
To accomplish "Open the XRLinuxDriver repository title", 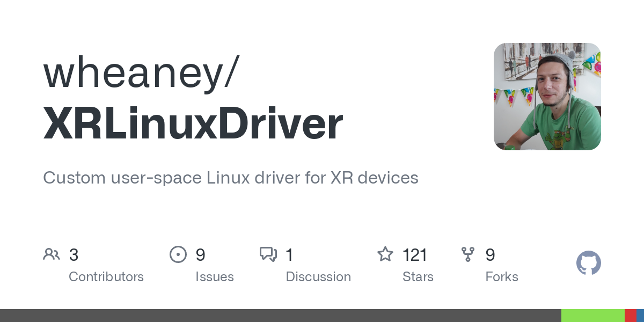I will 193,122.
